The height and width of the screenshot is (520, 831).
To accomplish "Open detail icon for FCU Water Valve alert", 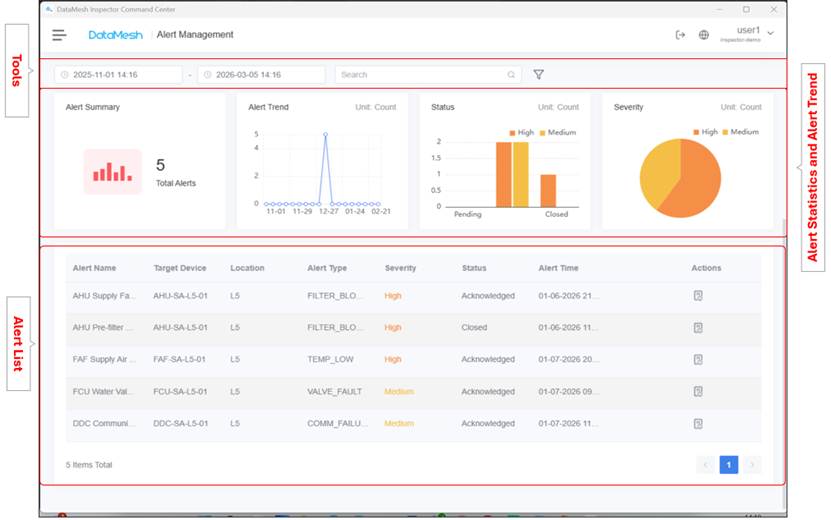I will pyautogui.click(x=699, y=392).
